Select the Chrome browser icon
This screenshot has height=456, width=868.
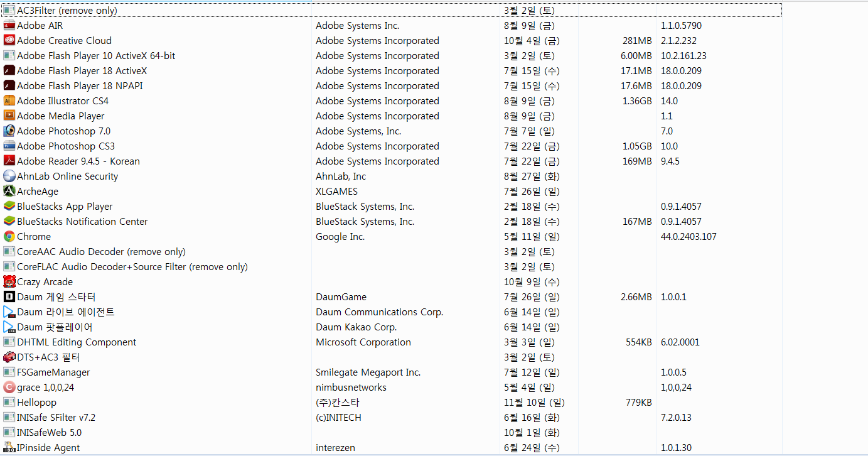(9, 237)
